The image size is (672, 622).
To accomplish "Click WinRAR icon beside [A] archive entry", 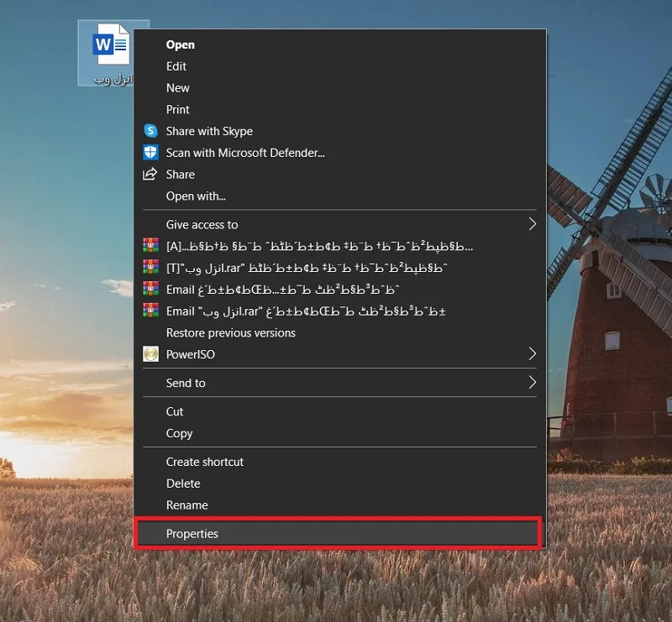I will 150,246.
